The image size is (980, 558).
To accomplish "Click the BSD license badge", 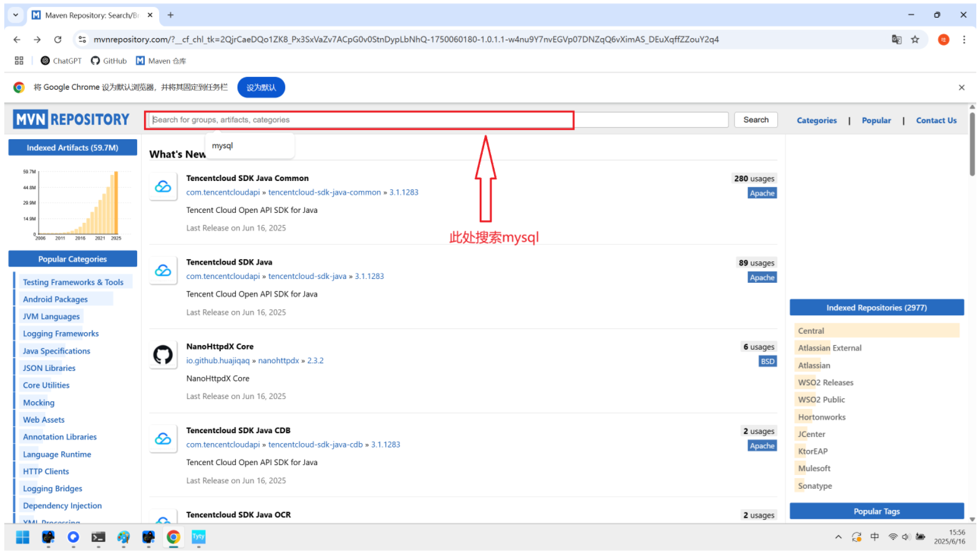I will pos(767,361).
